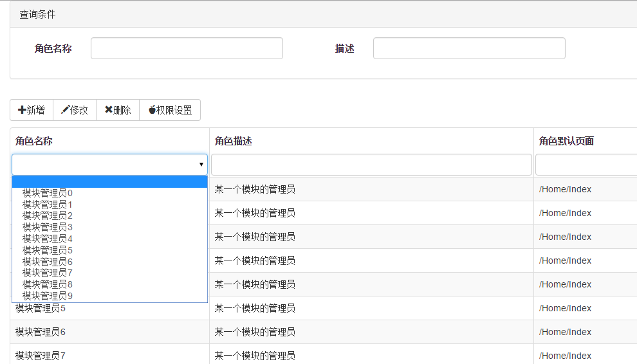Sort by 角色名称 column header
This screenshot has height=364, width=637.
click(x=33, y=141)
